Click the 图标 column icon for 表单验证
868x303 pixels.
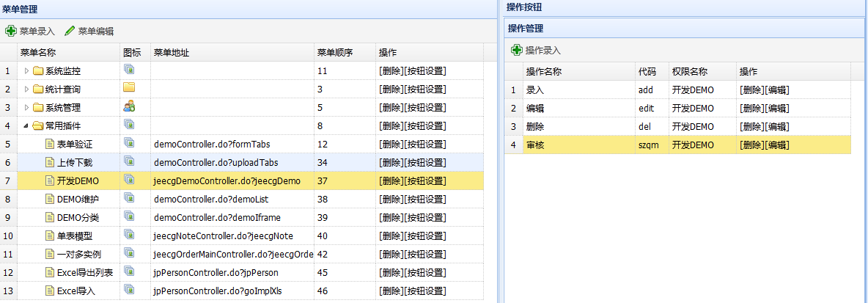click(129, 142)
